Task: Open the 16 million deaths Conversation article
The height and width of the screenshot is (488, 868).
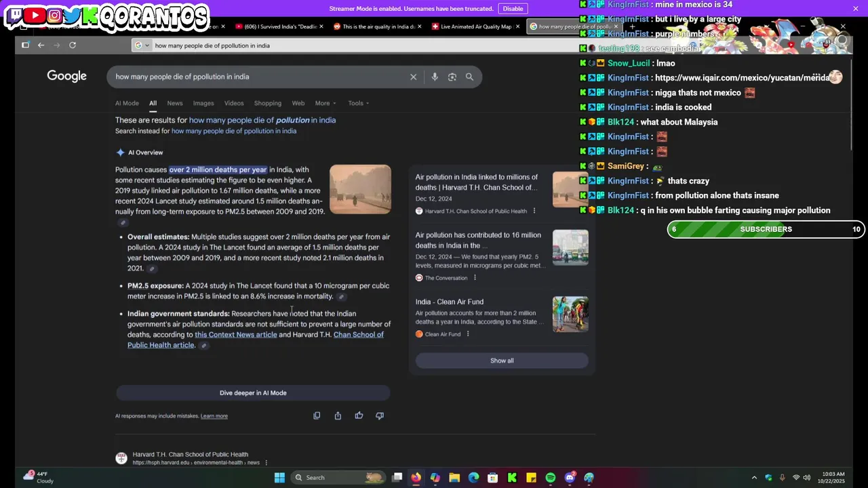Action: (x=478, y=240)
